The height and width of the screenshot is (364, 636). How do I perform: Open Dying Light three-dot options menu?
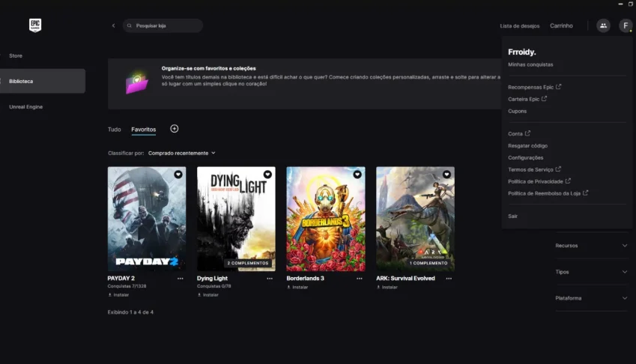click(x=270, y=279)
